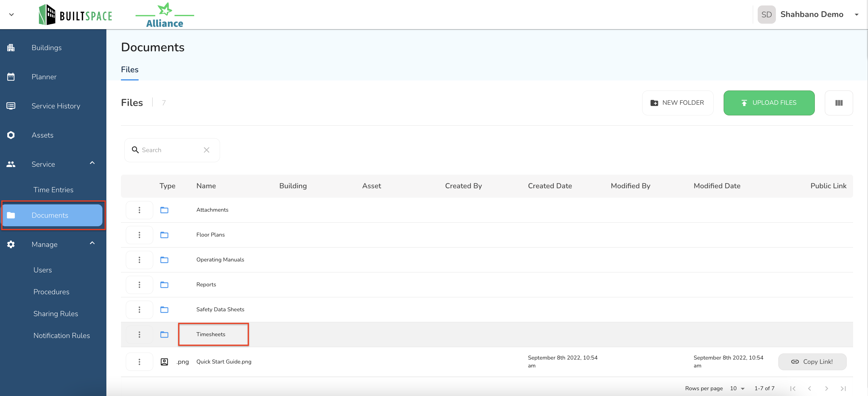Open options menu for Attachments row
The image size is (868, 396).
point(139,210)
